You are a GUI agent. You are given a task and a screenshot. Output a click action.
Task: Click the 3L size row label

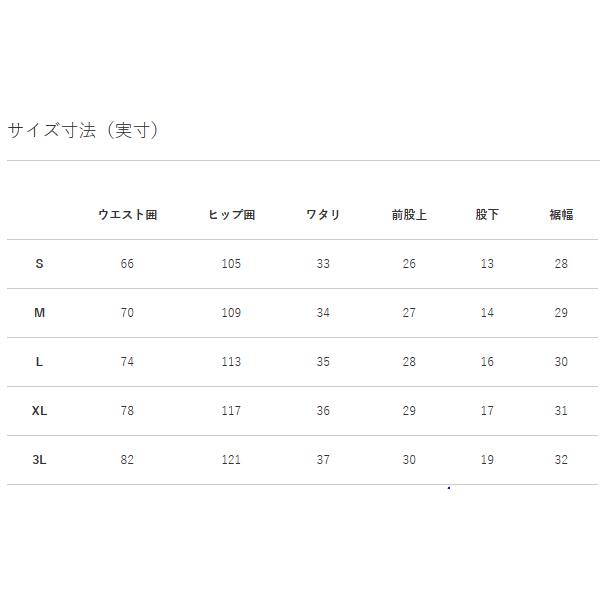(x=39, y=460)
